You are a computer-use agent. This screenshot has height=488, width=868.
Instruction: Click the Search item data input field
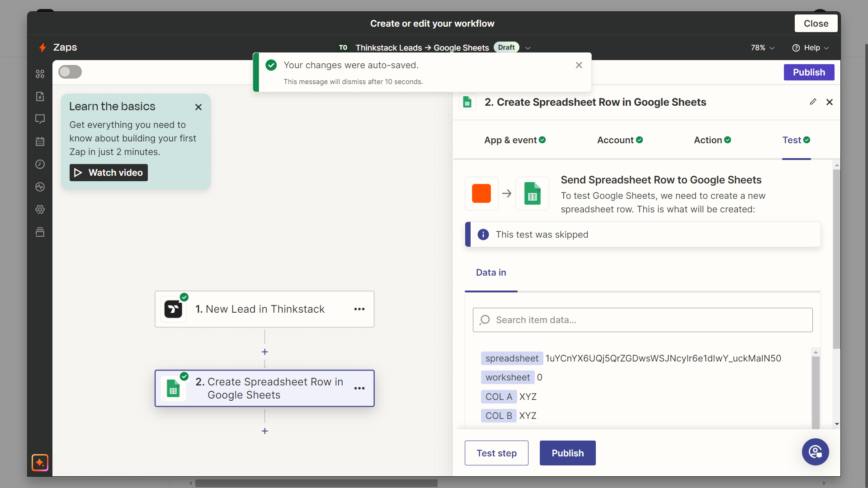(643, 319)
